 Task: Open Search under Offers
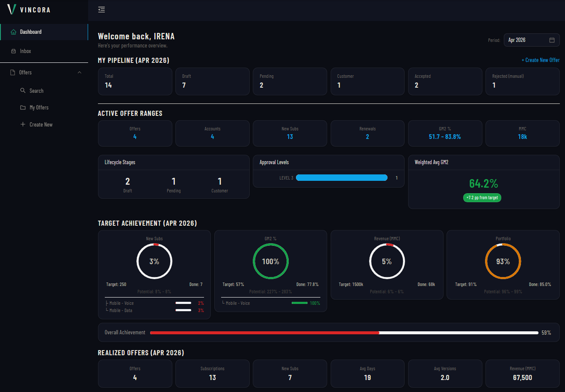pyautogui.click(x=44, y=91)
